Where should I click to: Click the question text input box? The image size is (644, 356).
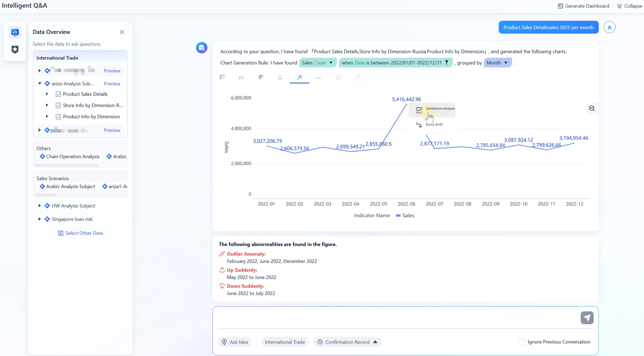(396, 318)
